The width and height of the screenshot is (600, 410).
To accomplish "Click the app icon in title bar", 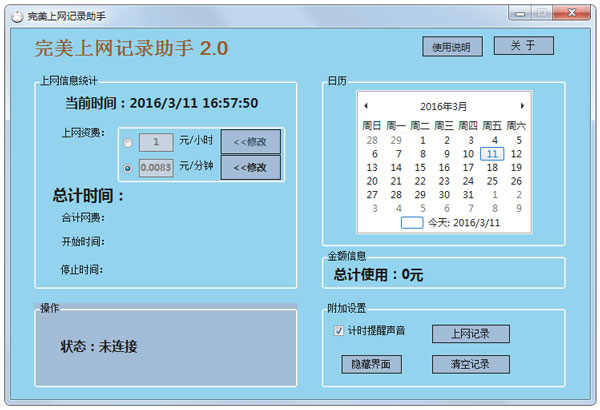I will [x=17, y=16].
